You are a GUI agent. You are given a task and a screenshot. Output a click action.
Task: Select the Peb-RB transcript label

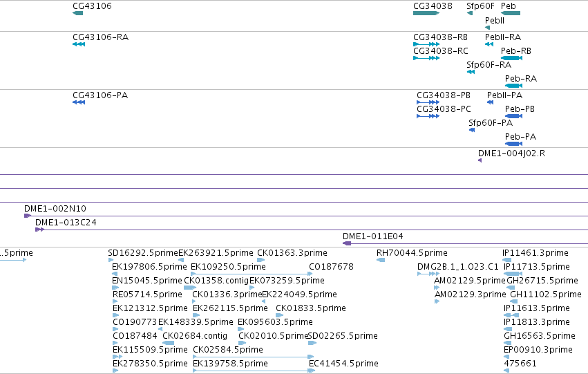point(515,51)
